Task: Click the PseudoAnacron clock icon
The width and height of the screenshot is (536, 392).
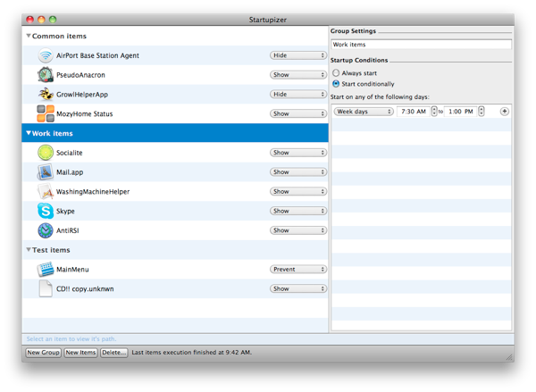Action: point(46,75)
